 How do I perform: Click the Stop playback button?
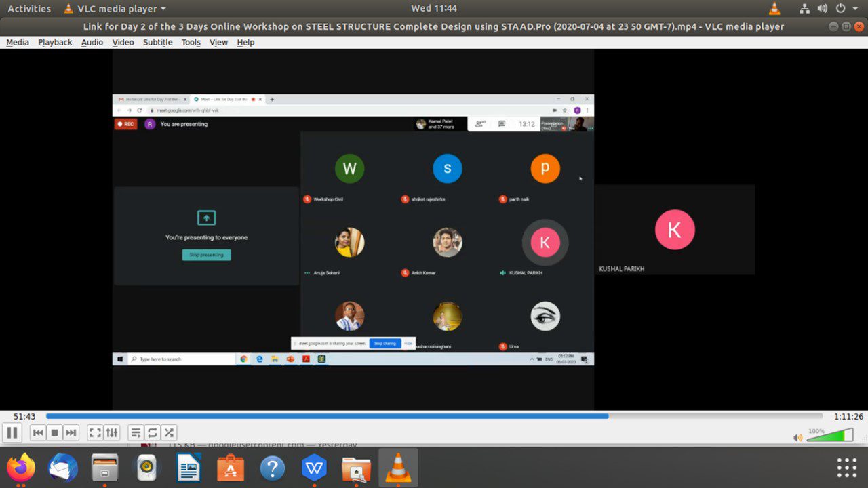pos(55,432)
